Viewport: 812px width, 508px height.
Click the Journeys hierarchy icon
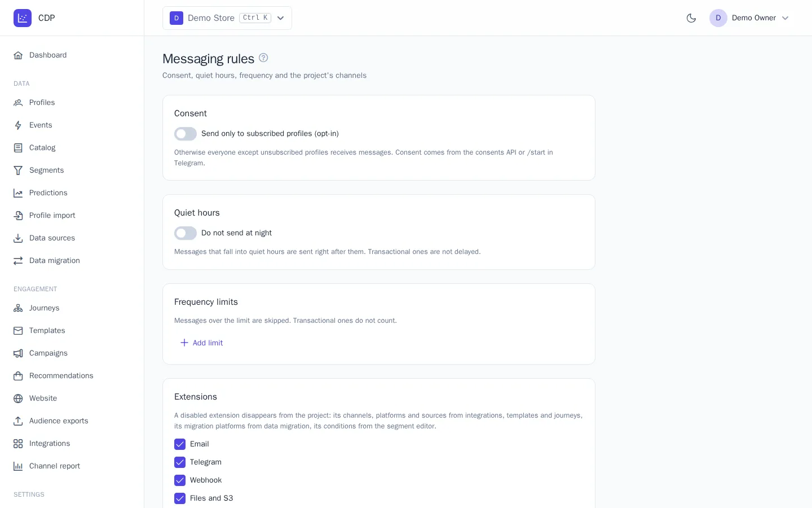tap(18, 308)
